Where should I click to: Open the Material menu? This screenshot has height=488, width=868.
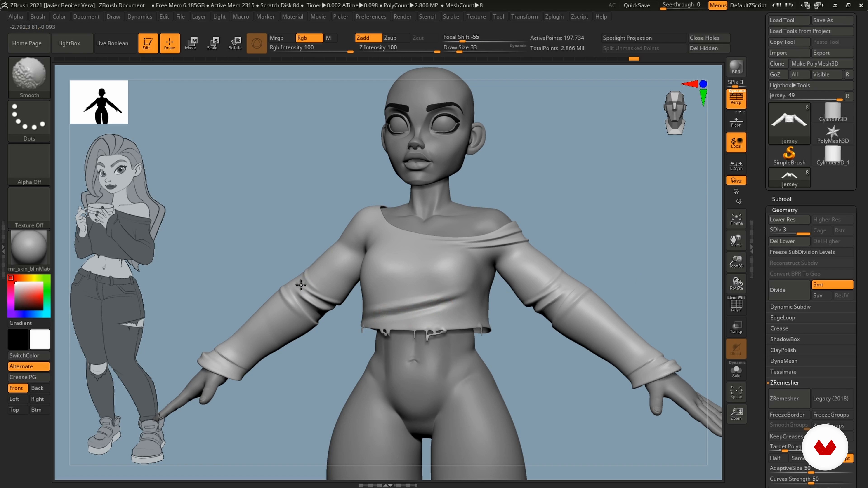(x=292, y=16)
